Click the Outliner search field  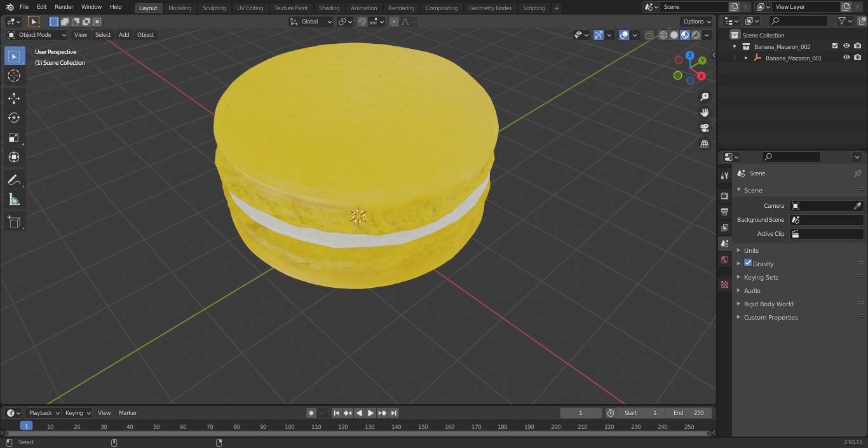[797, 22]
